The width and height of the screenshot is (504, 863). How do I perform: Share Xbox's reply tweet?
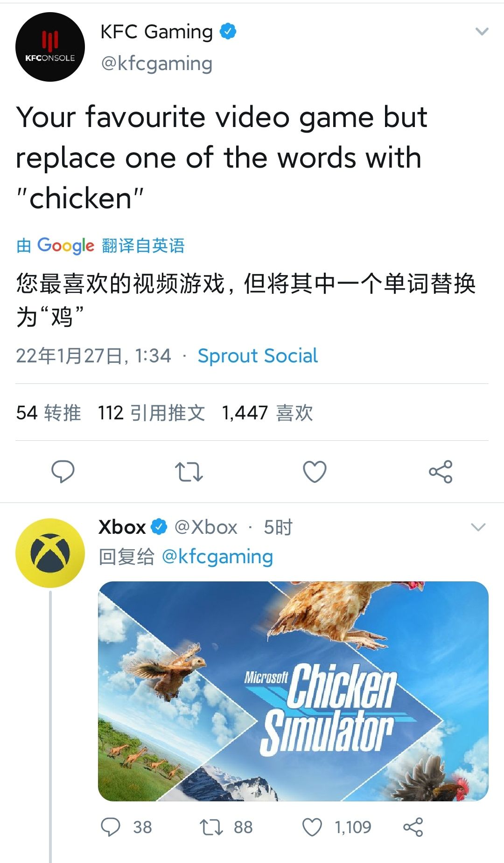[413, 827]
